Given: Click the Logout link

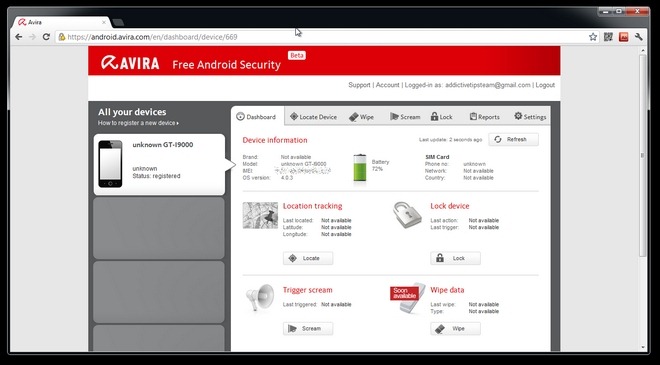Looking at the screenshot, I should tap(546, 85).
